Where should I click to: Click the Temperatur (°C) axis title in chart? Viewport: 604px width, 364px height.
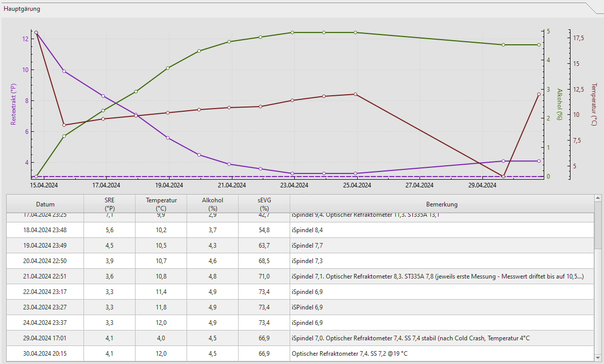coord(594,105)
